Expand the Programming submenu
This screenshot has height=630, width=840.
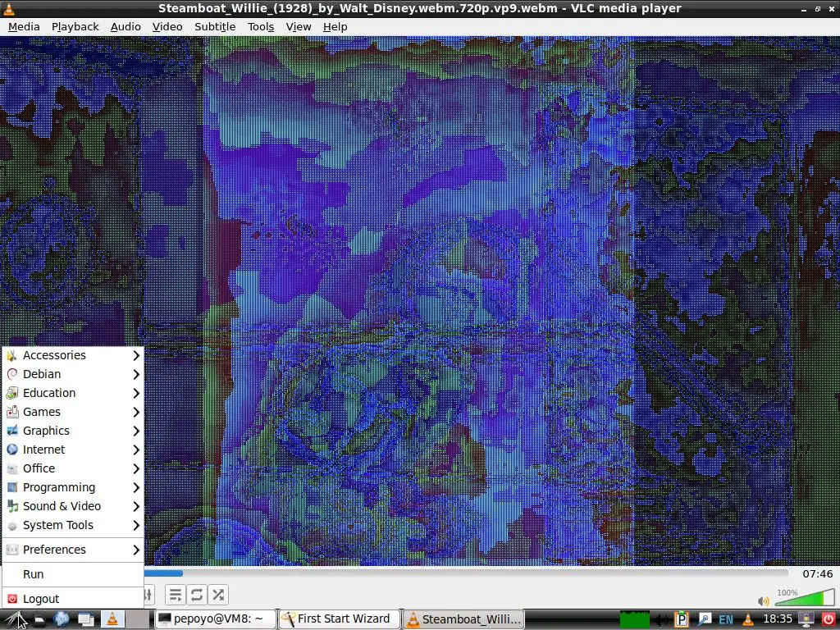(x=73, y=487)
